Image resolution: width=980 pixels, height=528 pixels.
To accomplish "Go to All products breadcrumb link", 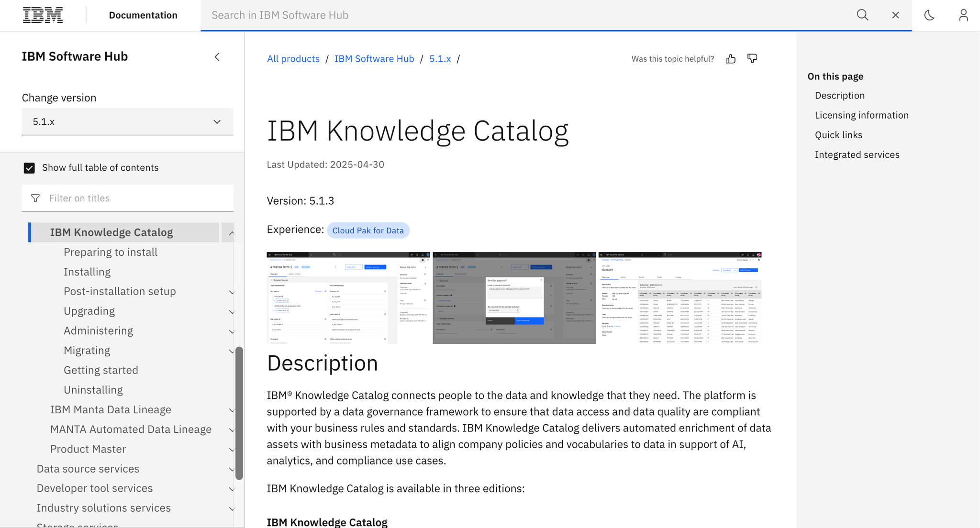I will click(x=293, y=58).
